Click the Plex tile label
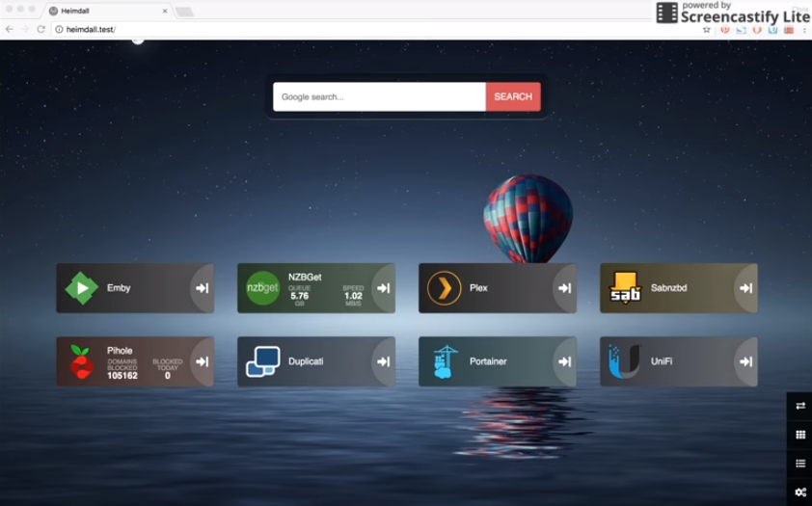This screenshot has width=812, height=506. (478, 288)
